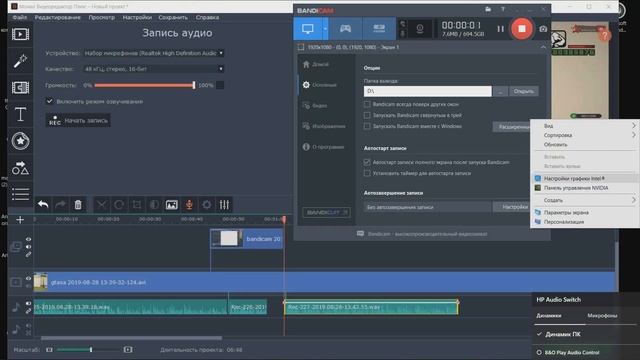The image size is (640, 360).
Task: Open the media import tab icon in Movavi
Action: [20, 34]
